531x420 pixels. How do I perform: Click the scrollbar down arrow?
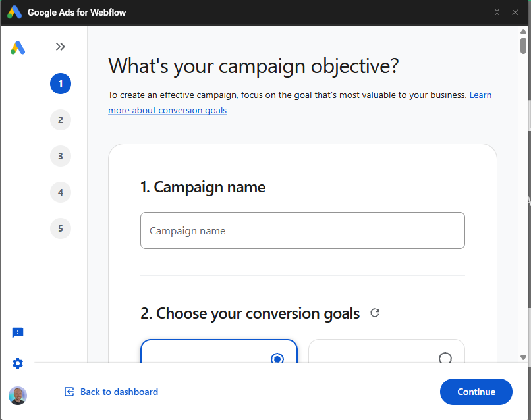pyautogui.click(x=523, y=357)
